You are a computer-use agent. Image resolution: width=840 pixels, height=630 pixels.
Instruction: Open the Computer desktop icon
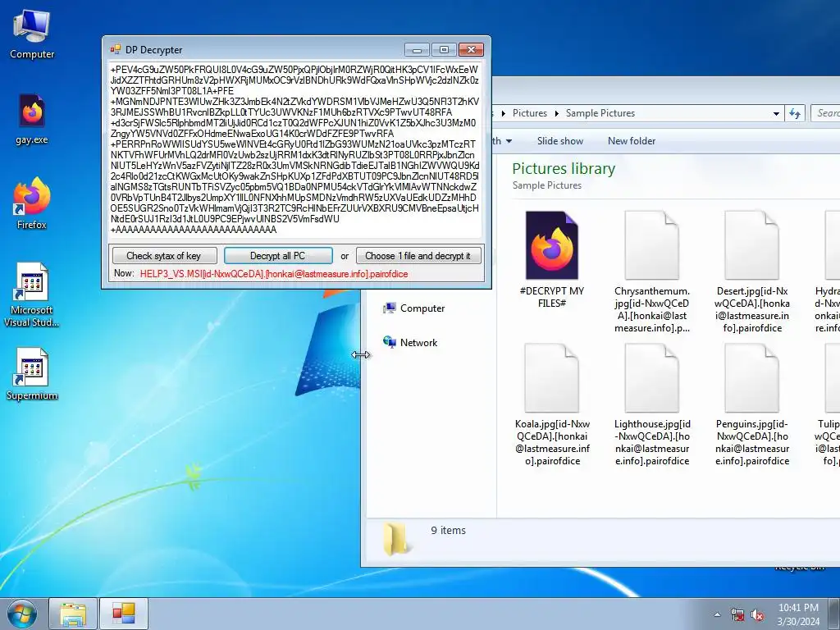click(32, 34)
